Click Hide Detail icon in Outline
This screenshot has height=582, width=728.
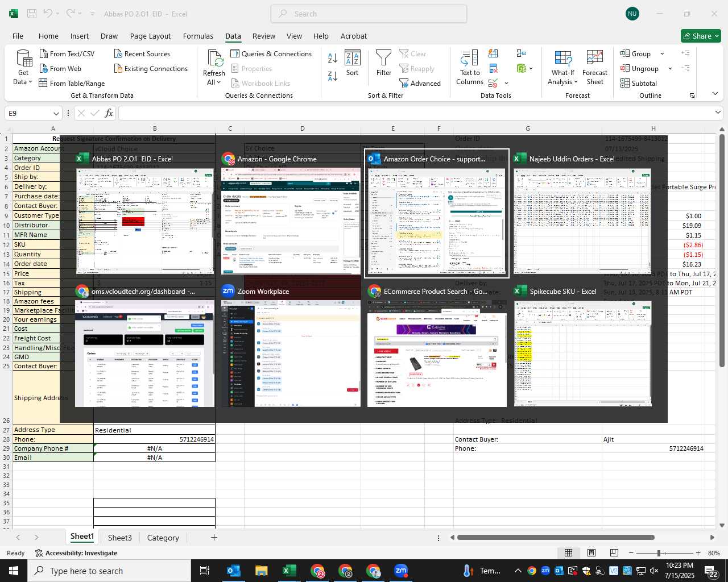686,69
